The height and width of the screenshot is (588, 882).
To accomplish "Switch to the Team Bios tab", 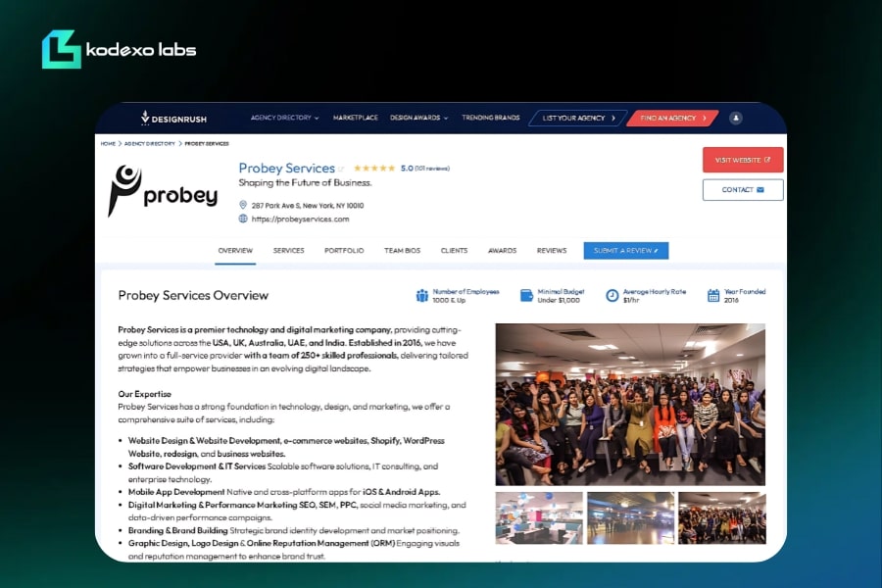I will click(x=402, y=251).
